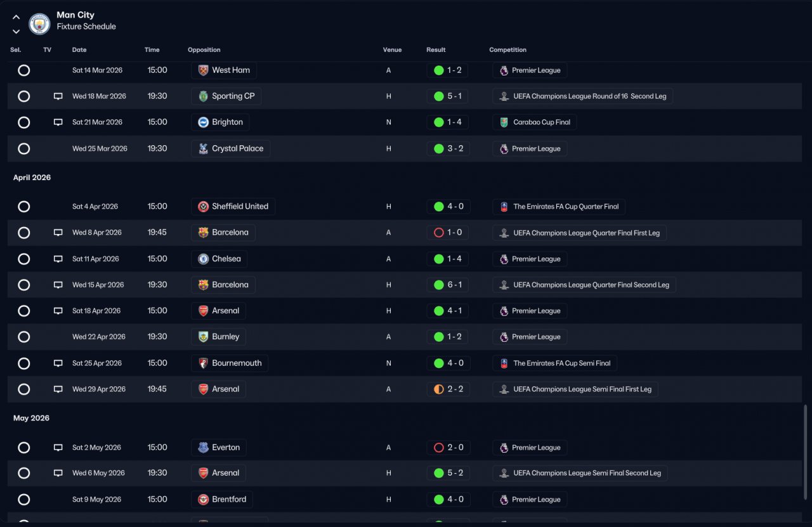Sort fixtures by Competition column header
Viewport: 812px width, 527px height.
coord(508,50)
